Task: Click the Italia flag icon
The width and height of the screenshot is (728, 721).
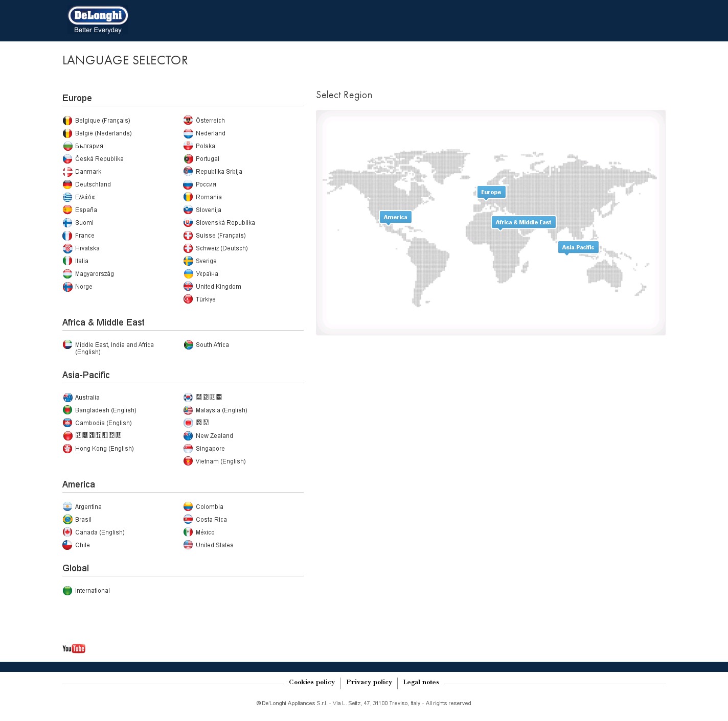Action: [67, 261]
